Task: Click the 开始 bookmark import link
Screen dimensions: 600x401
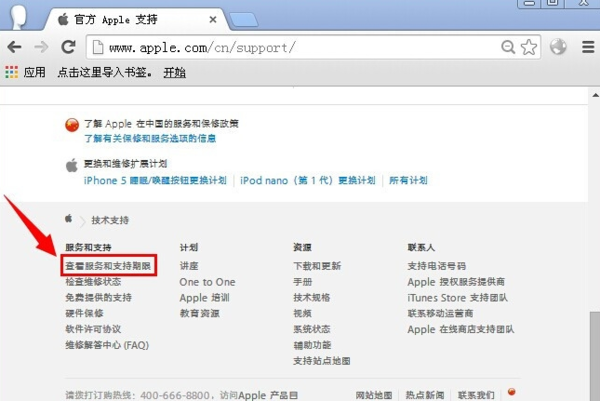Action: pyautogui.click(x=174, y=72)
